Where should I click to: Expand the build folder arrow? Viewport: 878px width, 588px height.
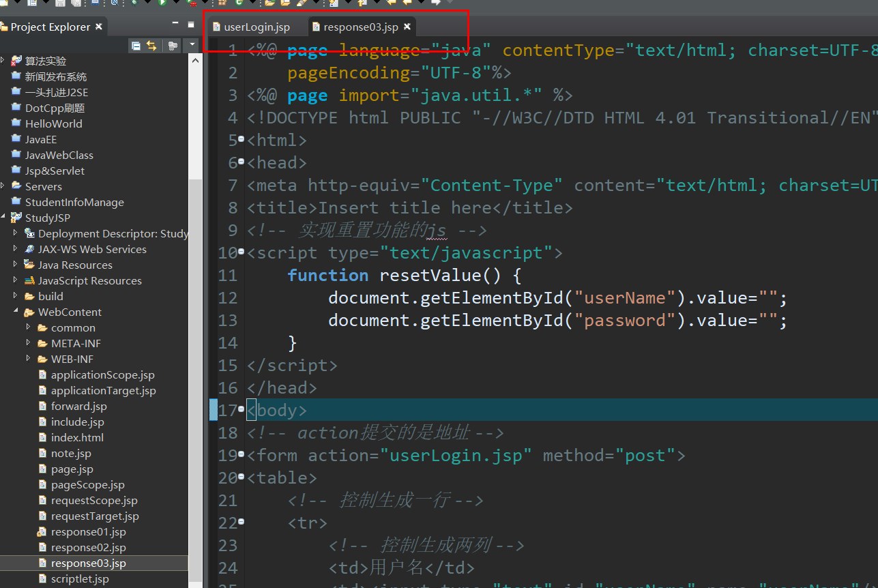16,296
